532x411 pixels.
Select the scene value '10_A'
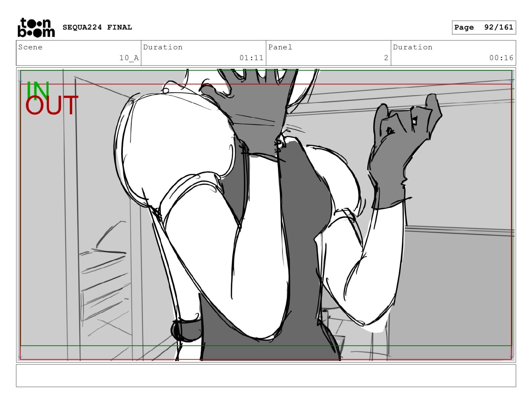[129, 58]
